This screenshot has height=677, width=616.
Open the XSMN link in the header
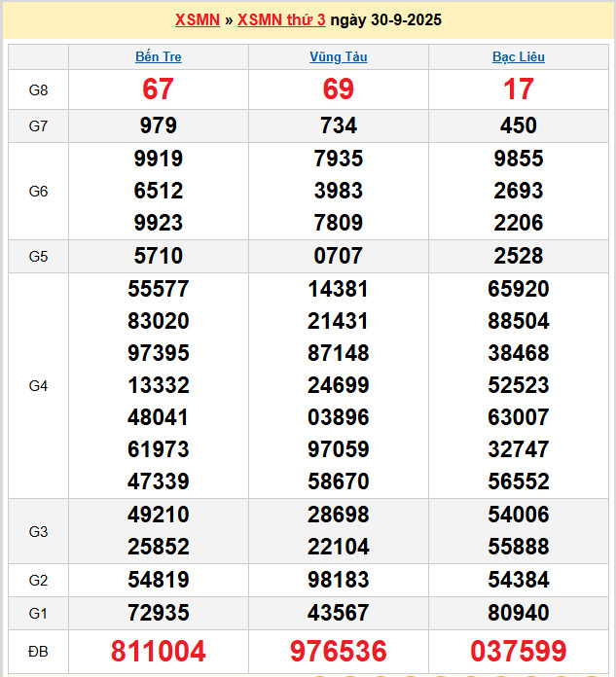(197, 19)
